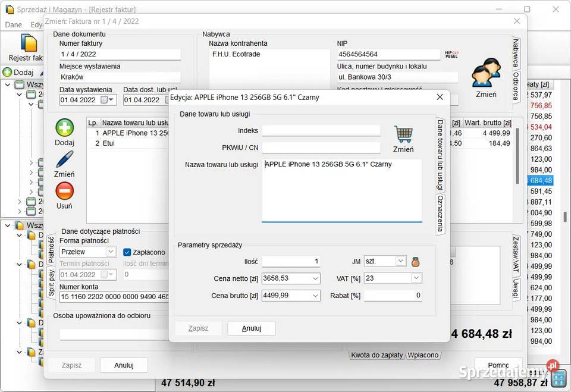Uncheck the Zapłacono checkbox
The height and width of the screenshot is (392, 571).
click(x=127, y=252)
